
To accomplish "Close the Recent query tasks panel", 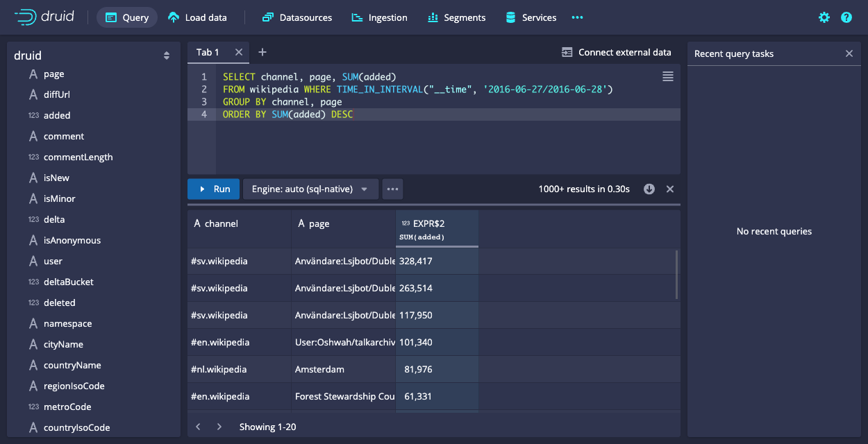I will 849,53.
